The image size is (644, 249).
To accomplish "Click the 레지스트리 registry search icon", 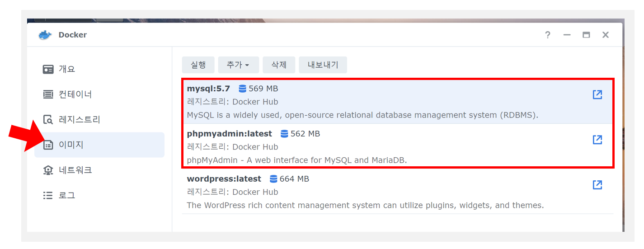I will point(48,120).
